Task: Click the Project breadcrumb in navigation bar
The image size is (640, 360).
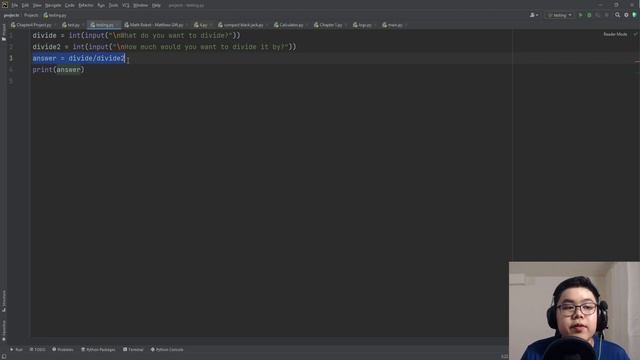Action: pos(31,15)
